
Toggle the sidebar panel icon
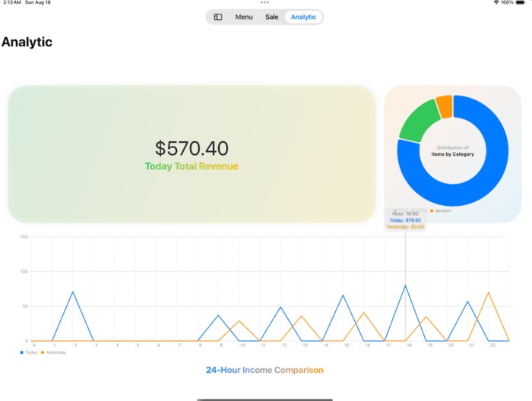tap(218, 17)
